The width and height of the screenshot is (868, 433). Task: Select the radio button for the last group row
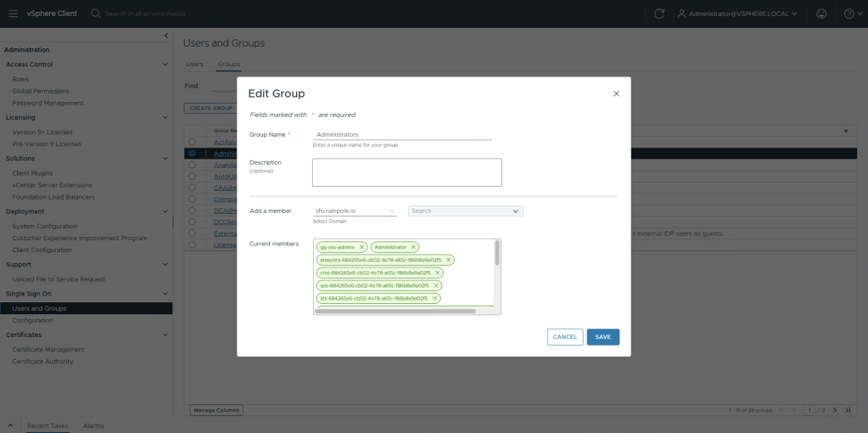click(192, 245)
